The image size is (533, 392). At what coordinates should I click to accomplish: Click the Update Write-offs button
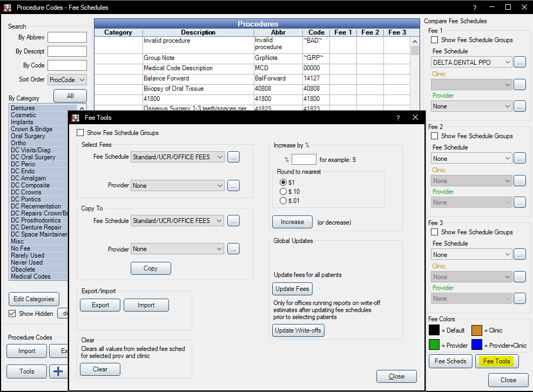[298, 330]
